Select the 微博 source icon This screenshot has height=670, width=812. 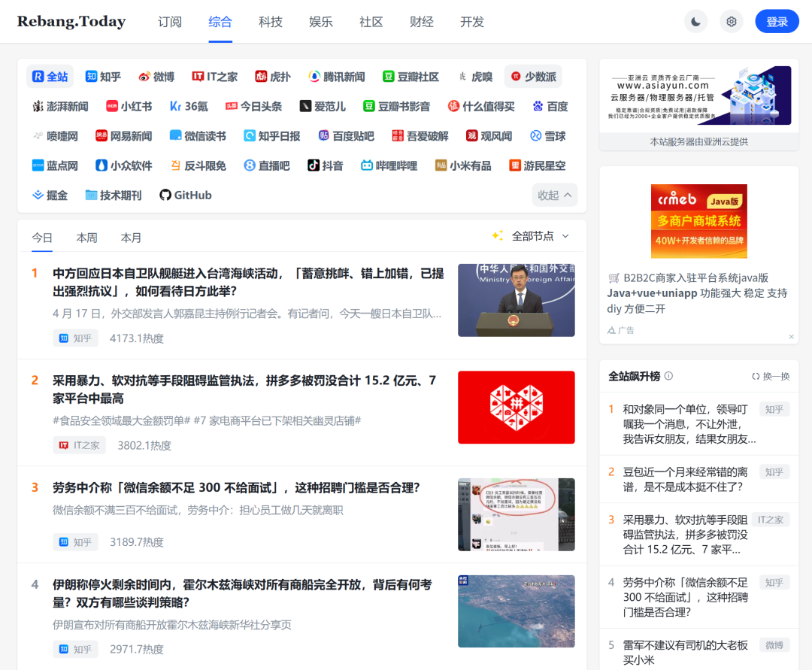click(x=156, y=77)
